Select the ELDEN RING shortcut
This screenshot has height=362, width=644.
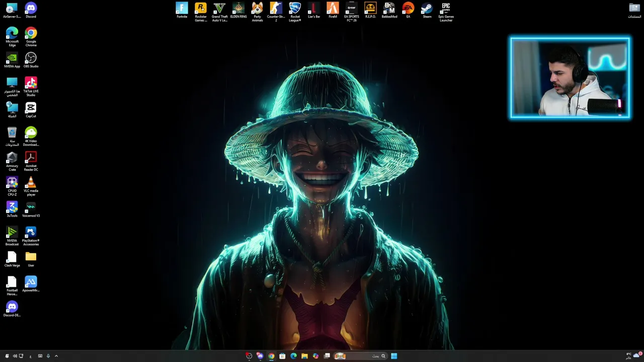tap(238, 11)
